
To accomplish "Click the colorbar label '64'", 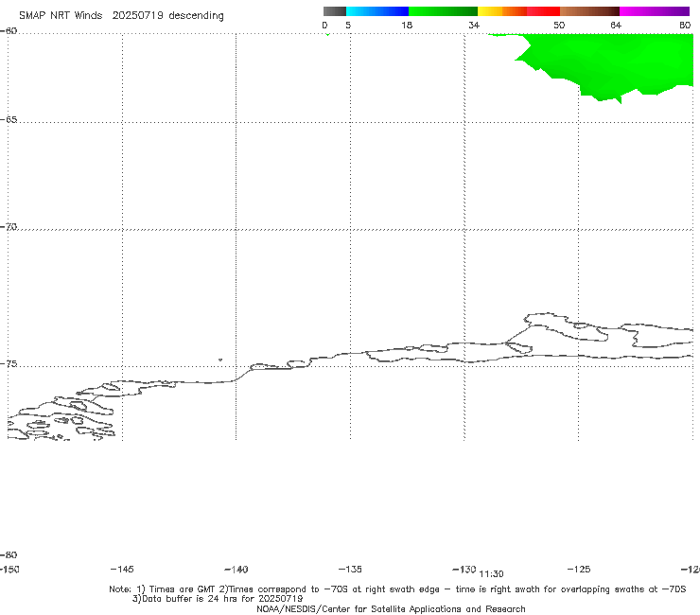I will [x=616, y=25].
